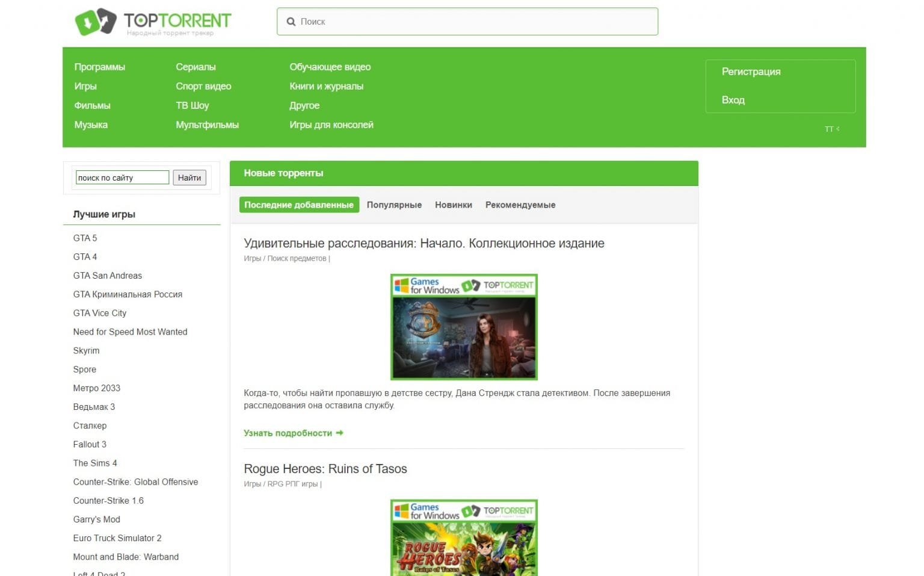Click the Найти search button

pyautogui.click(x=189, y=178)
